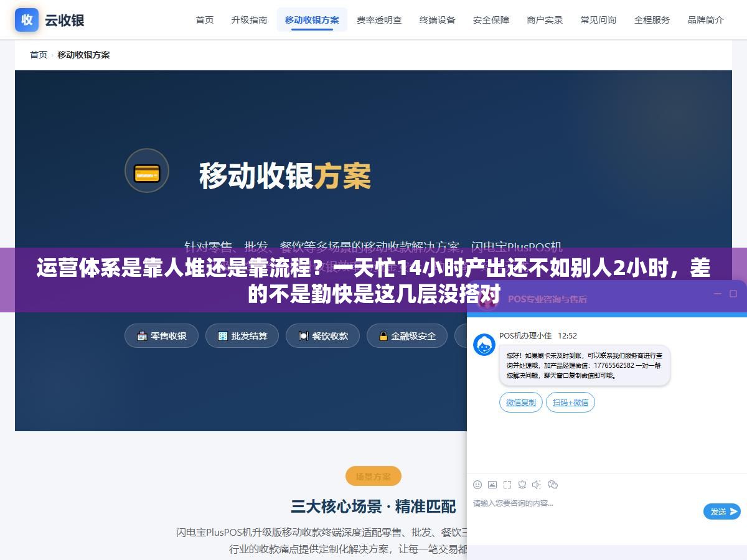Click the overlay headline banner text
This screenshot has width=747, height=560.
[x=374, y=280]
